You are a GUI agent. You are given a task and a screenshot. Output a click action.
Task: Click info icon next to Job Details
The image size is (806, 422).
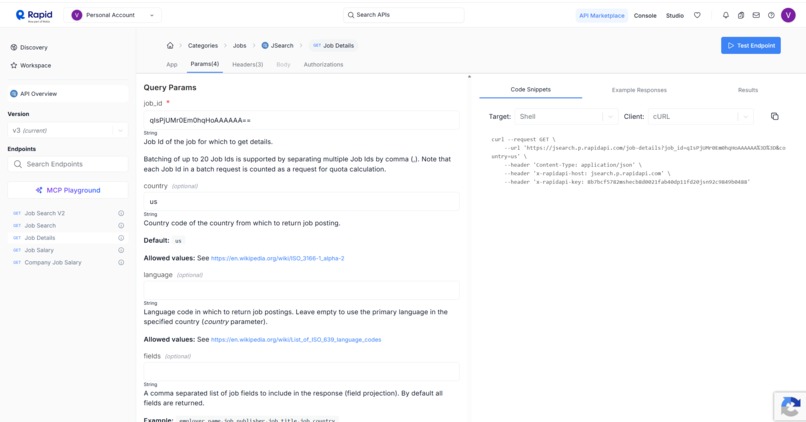tap(121, 238)
